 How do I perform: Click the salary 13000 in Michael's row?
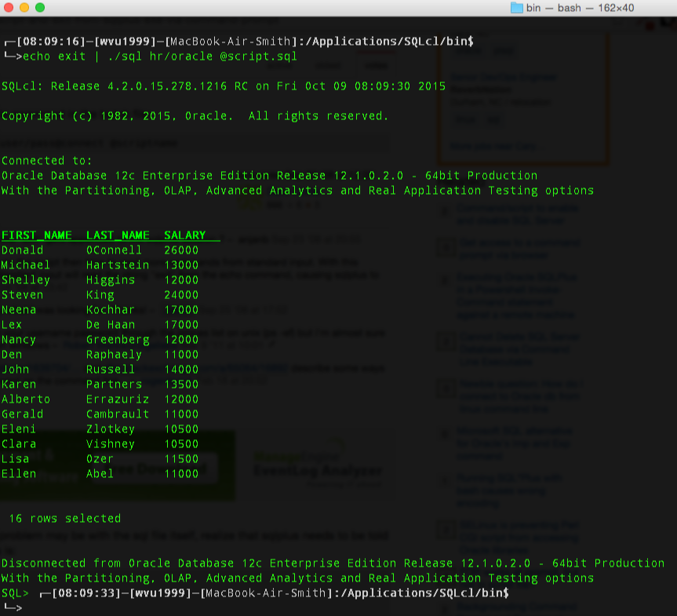pos(181,265)
